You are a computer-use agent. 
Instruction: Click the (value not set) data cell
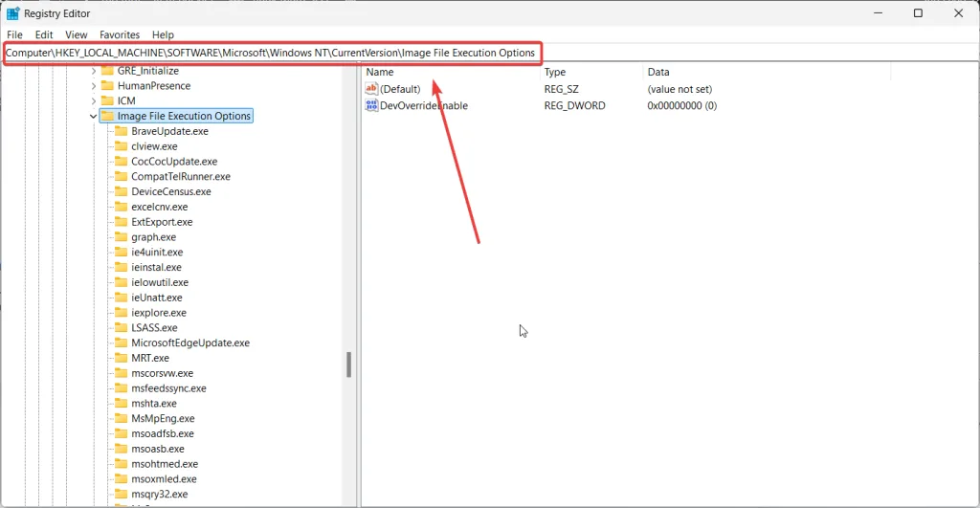click(x=679, y=89)
